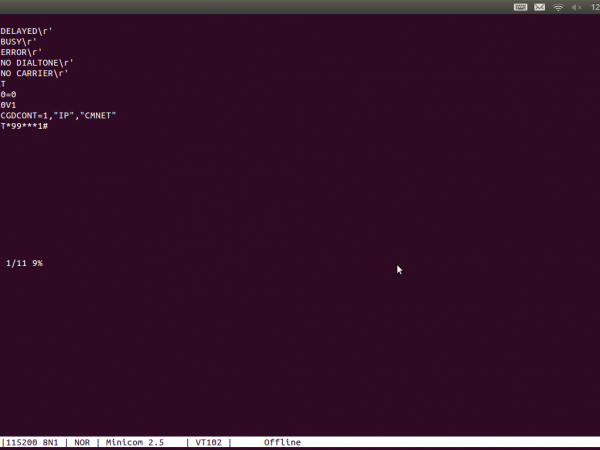
Task: Click NOR in the status bar
Action: (83, 442)
